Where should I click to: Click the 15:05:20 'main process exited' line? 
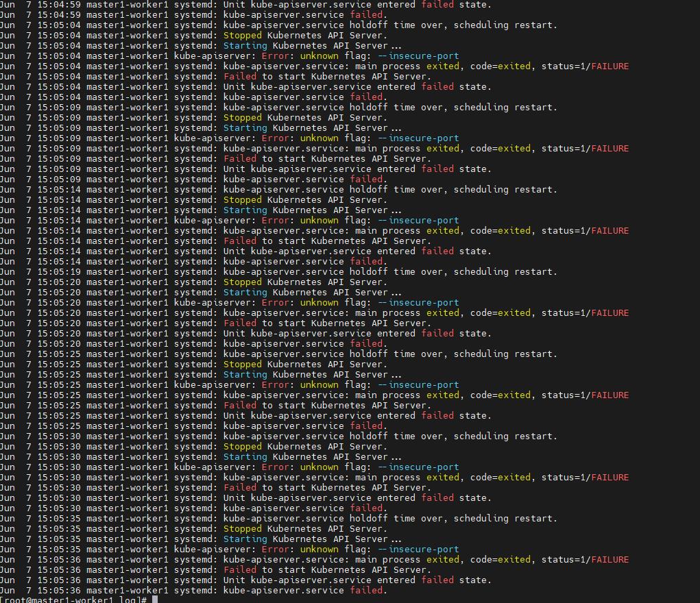[x=314, y=312]
